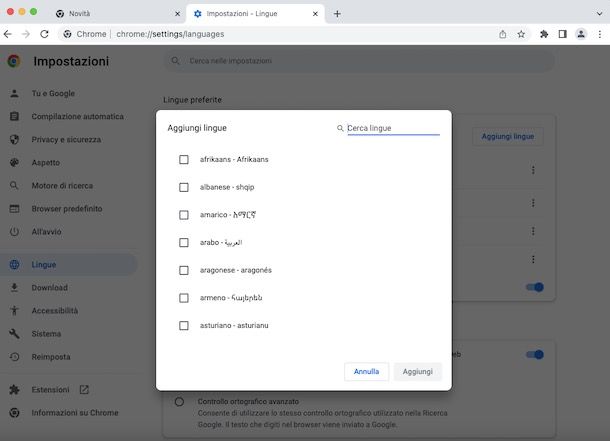Click the palette icon for Aspetto

[x=14, y=163]
